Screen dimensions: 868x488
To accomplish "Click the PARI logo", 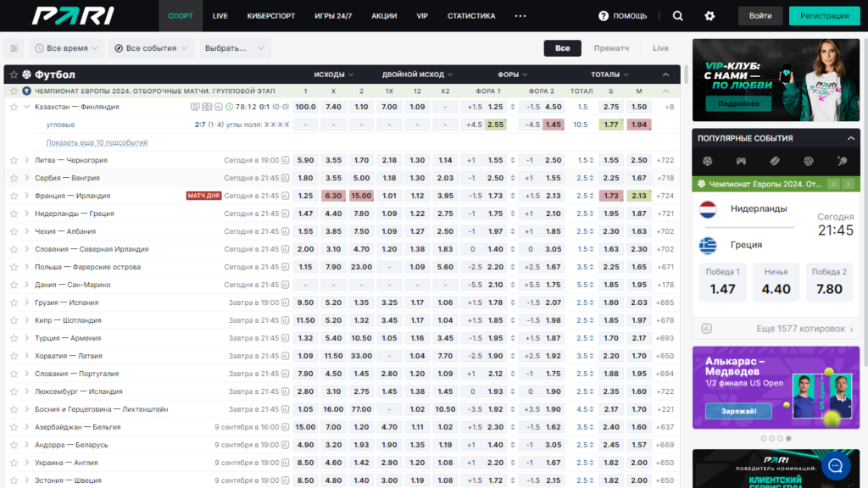I will 73,15.
